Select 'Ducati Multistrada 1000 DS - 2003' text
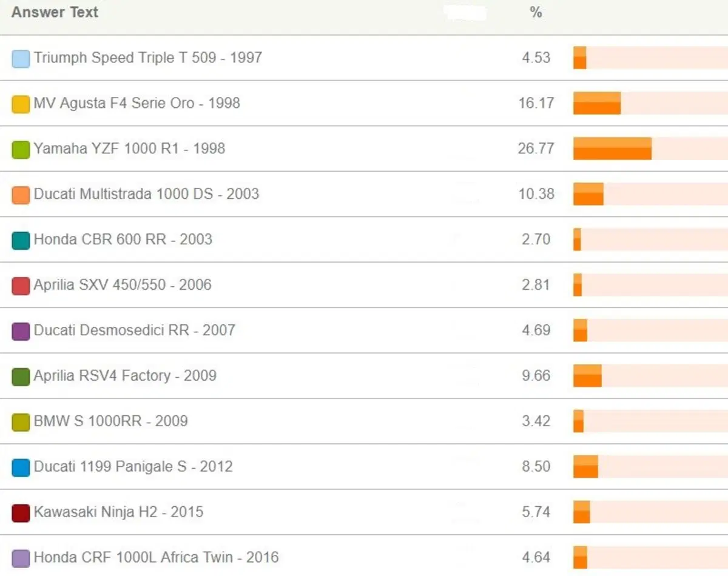The image size is (728, 576). 146,194
